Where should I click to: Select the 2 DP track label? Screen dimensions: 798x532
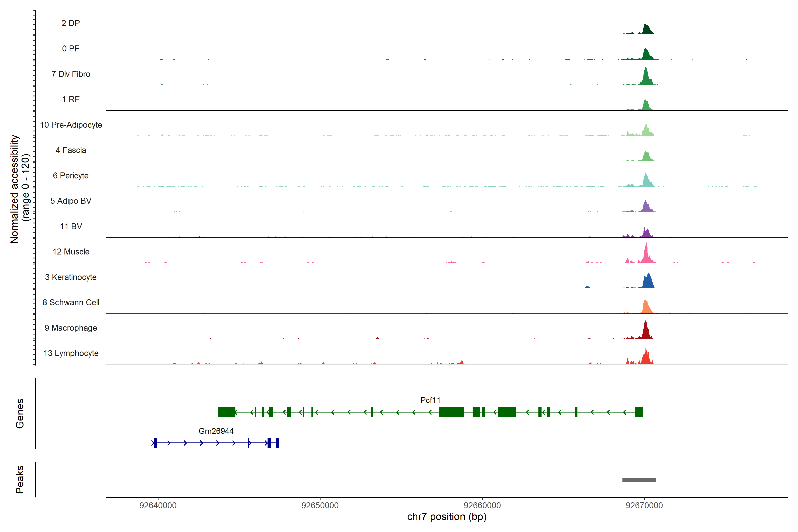pyautogui.click(x=70, y=23)
